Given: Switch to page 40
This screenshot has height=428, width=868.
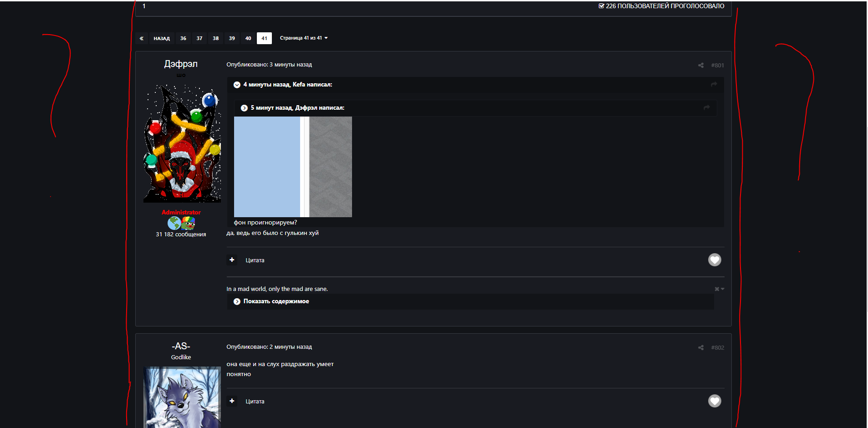Looking at the screenshot, I should (248, 38).
